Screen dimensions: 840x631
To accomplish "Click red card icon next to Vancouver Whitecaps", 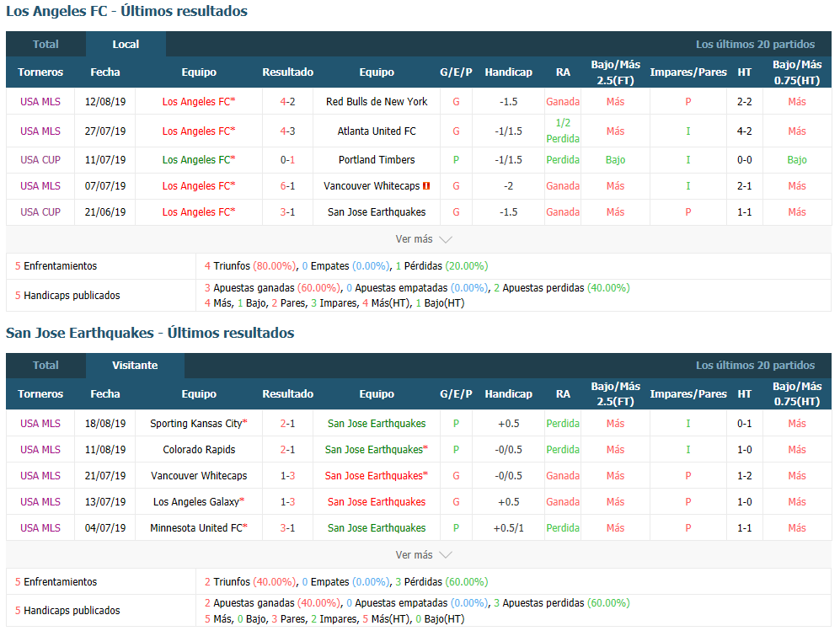I will (x=426, y=186).
